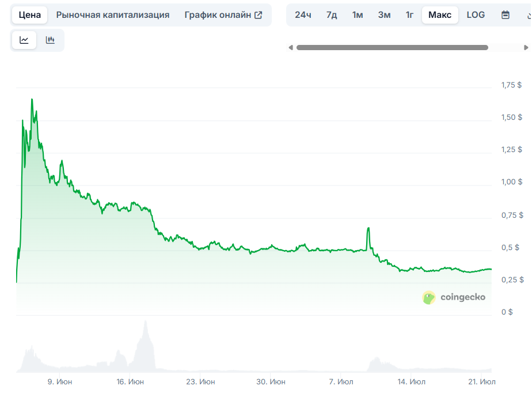532x397 pixels.
Task: Set chart range to 1г
Action: [x=409, y=15]
